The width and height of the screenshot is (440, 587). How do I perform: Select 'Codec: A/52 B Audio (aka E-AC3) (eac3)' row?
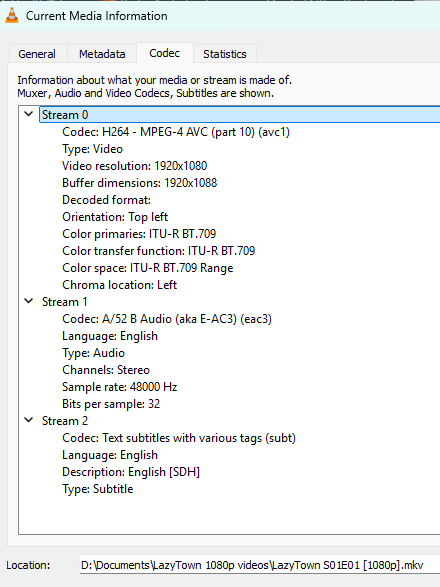coord(167,319)
